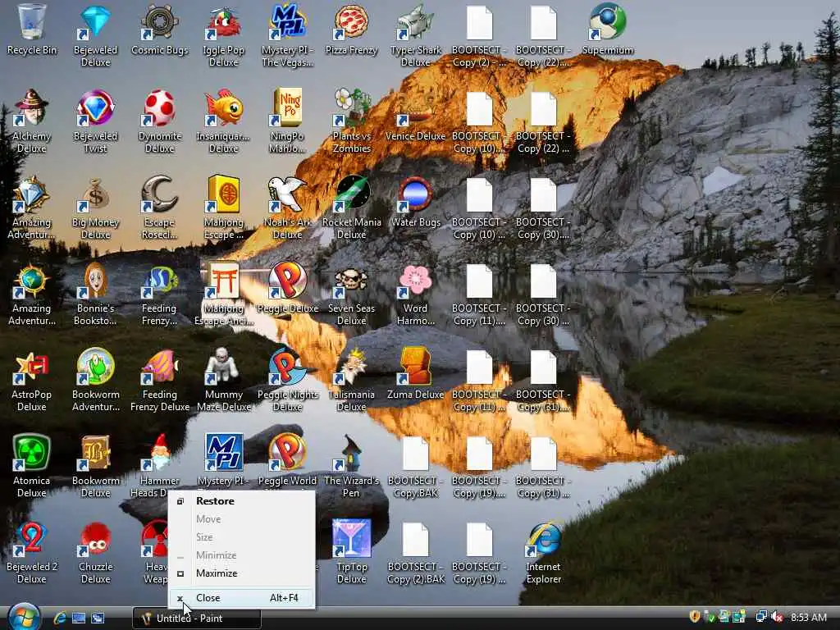
Task: Select the Supermium browser shortcut
Action: pos(608,30)
